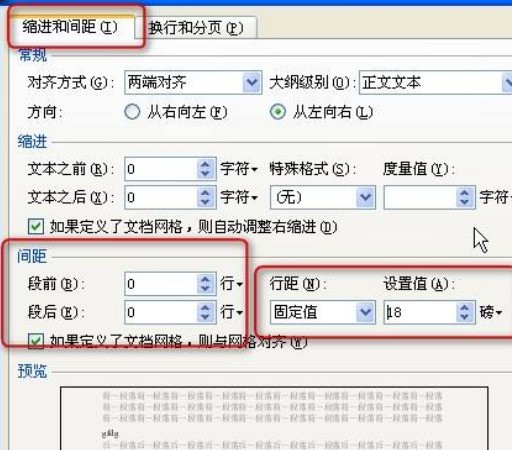Viewport: 512px width, 450px height.
Task: Increase 文本之前 indent with up arrow
Action: click(x=205, y=164)
